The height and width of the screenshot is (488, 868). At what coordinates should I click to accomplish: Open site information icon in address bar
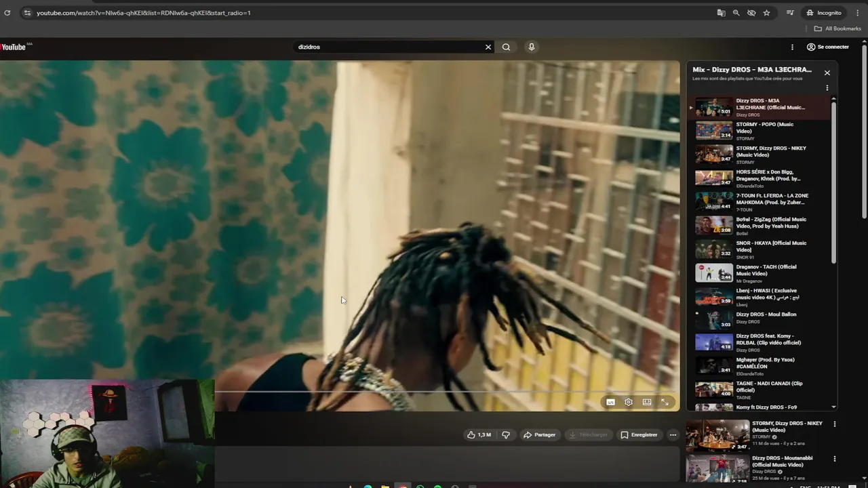tap(26, 13)
